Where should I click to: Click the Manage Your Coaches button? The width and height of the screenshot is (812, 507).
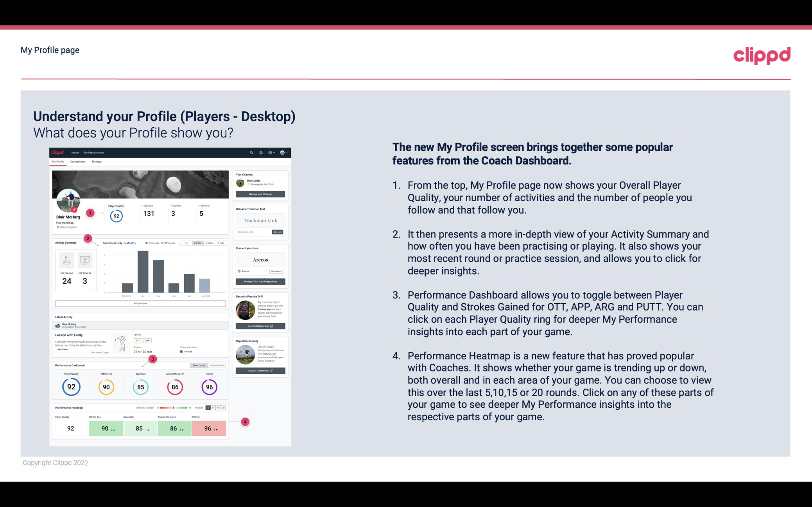click(x=261, y=194)
